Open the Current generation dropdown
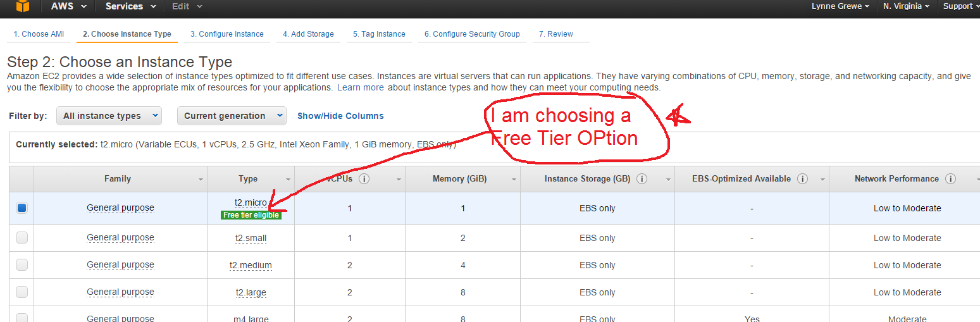Image resolution: width=980 pixels, height=322 pixels. [x=232, y=116]
